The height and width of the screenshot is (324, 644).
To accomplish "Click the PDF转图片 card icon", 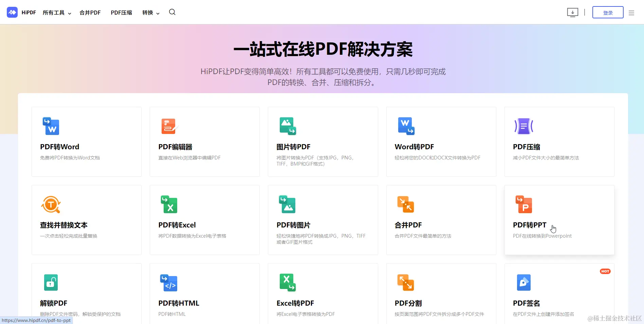I will (x=287, y=204).
